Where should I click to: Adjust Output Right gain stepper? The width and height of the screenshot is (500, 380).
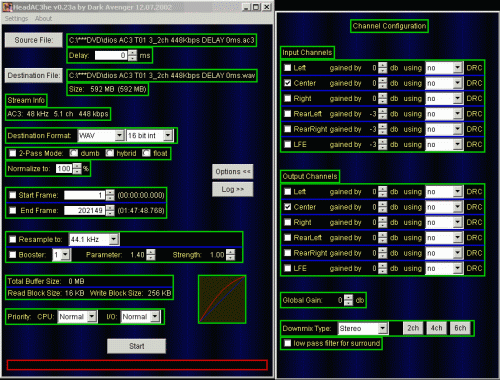click(x=383, y=222)
